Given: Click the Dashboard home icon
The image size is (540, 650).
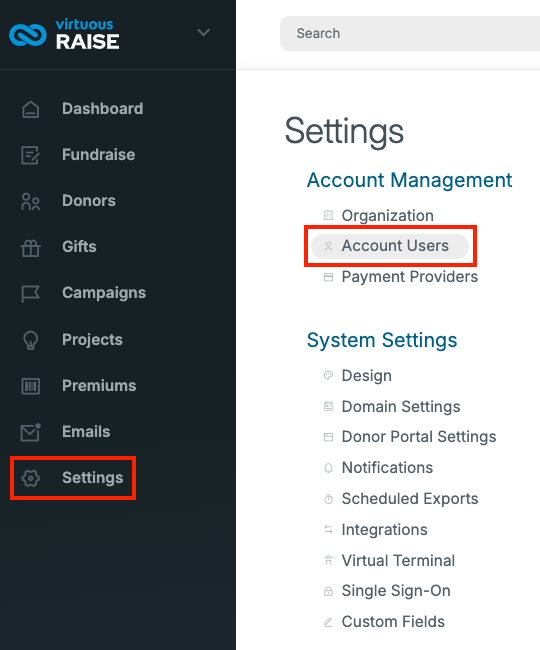Looking at the screenshot, I should (x=30, y=109).
